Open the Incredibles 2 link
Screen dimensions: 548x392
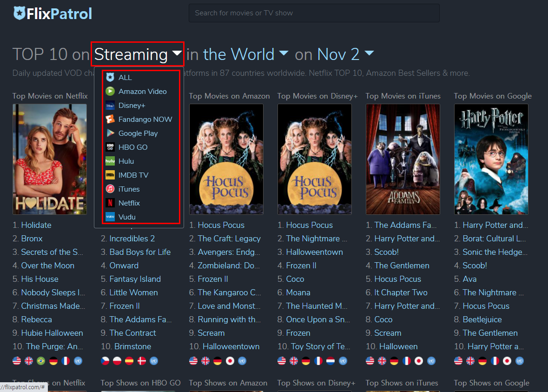(x=132, y=239)
